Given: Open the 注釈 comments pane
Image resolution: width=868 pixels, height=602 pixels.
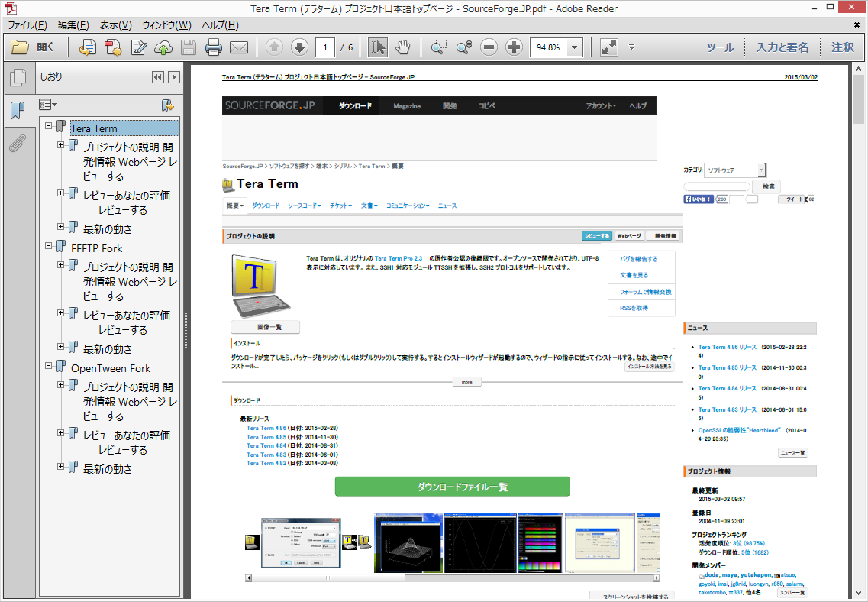Looking at the screenshot, I should click(x=843, y=47).
